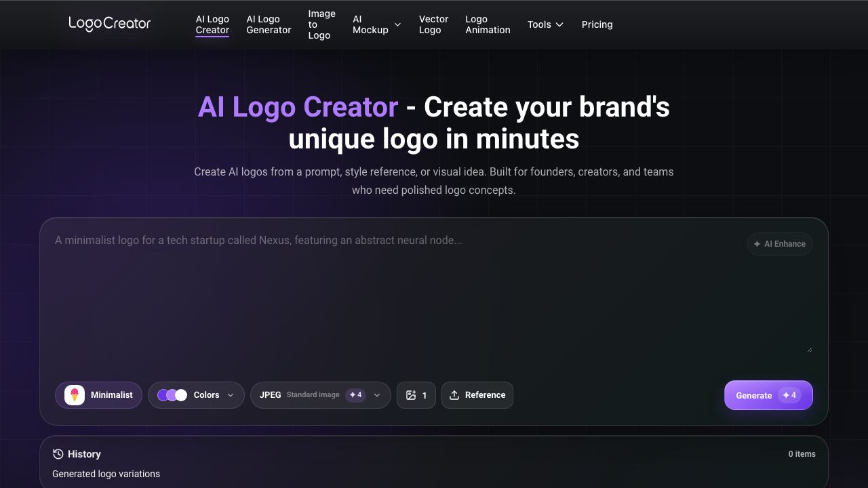Click the 'AI Logo Creator' purple heading
868x488 pixels.
tap(298, 107)
